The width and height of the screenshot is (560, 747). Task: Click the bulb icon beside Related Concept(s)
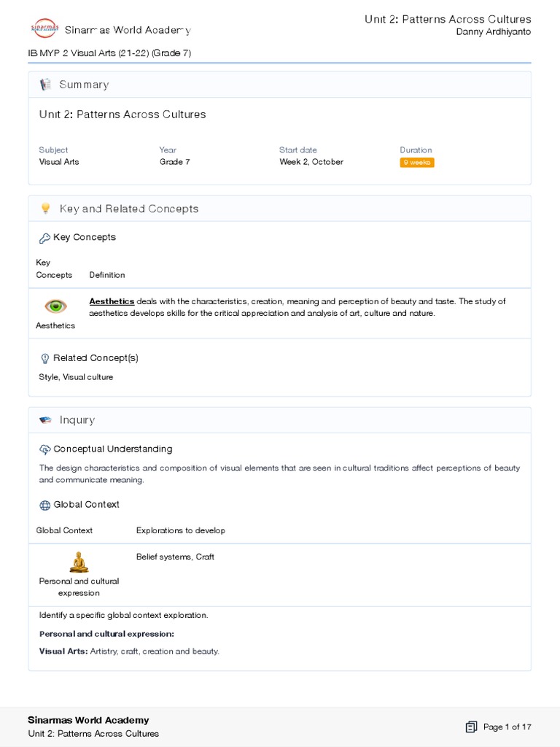click(44, 358)
